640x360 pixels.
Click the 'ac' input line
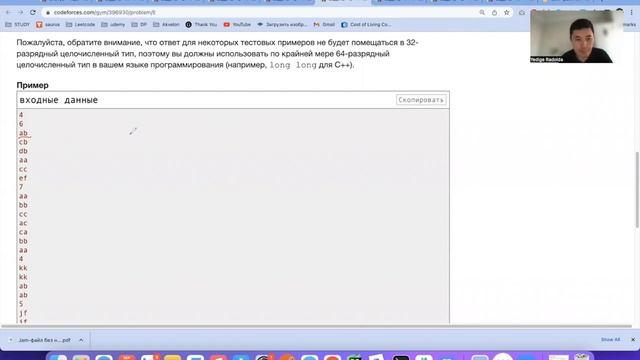pyautogui.click(x=23, y=223)
